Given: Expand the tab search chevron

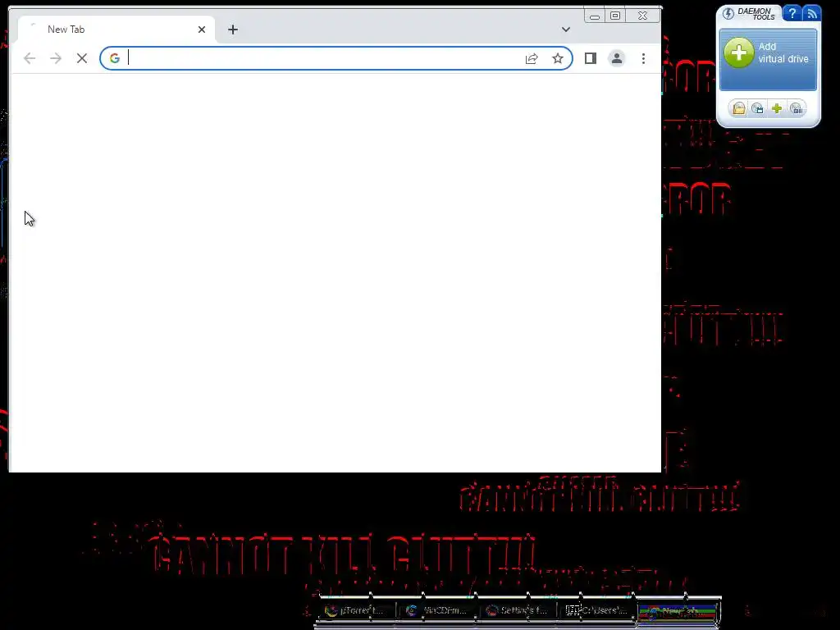Looking at the screenshot, I should click(x=566, y=30).
